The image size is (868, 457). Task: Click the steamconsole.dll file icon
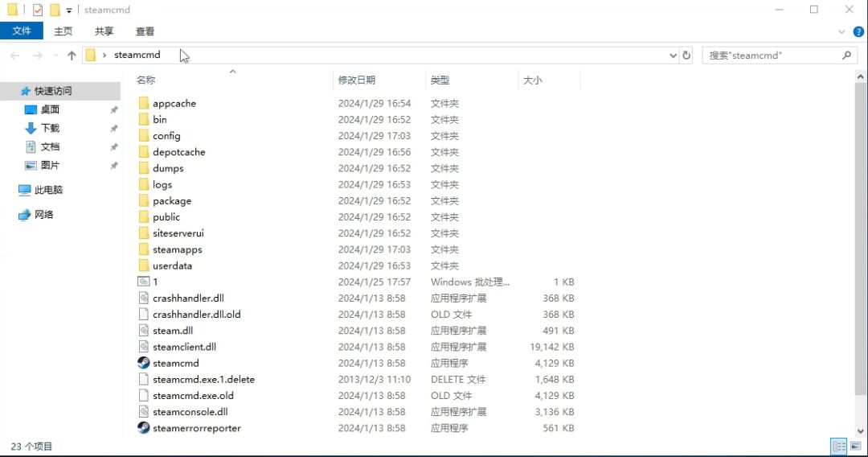point(144,412)
